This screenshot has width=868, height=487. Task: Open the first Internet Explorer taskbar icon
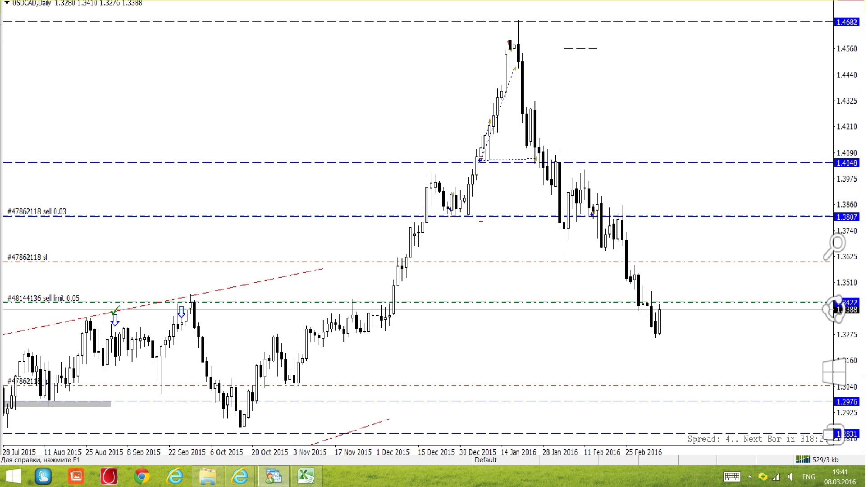(174, 476)
